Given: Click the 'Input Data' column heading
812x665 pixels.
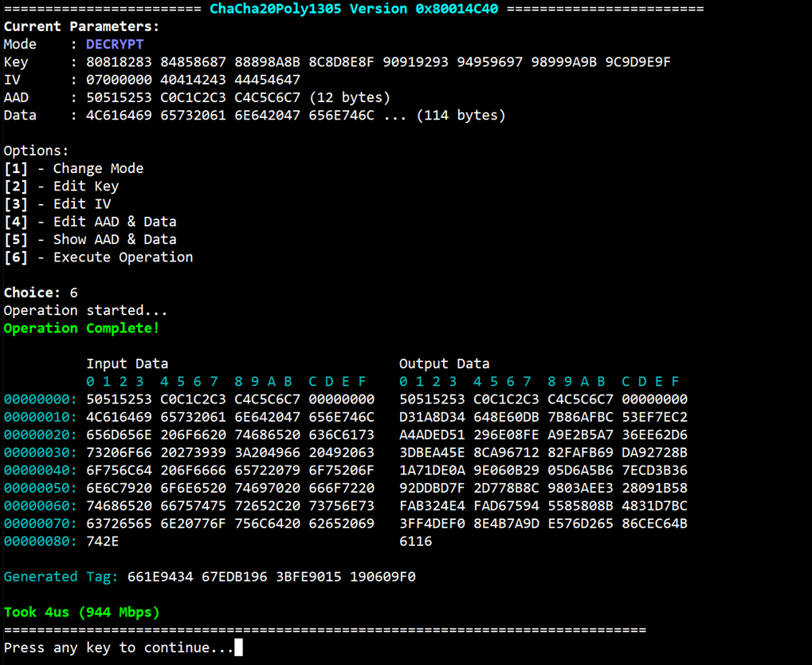Looking at the screenshot, I should [x=127, y=364].
